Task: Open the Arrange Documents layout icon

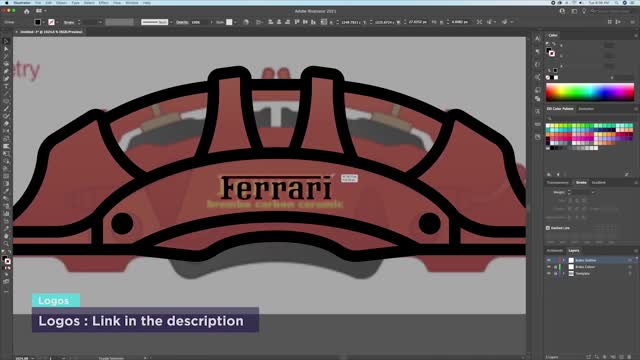Action: click(40, 11)
